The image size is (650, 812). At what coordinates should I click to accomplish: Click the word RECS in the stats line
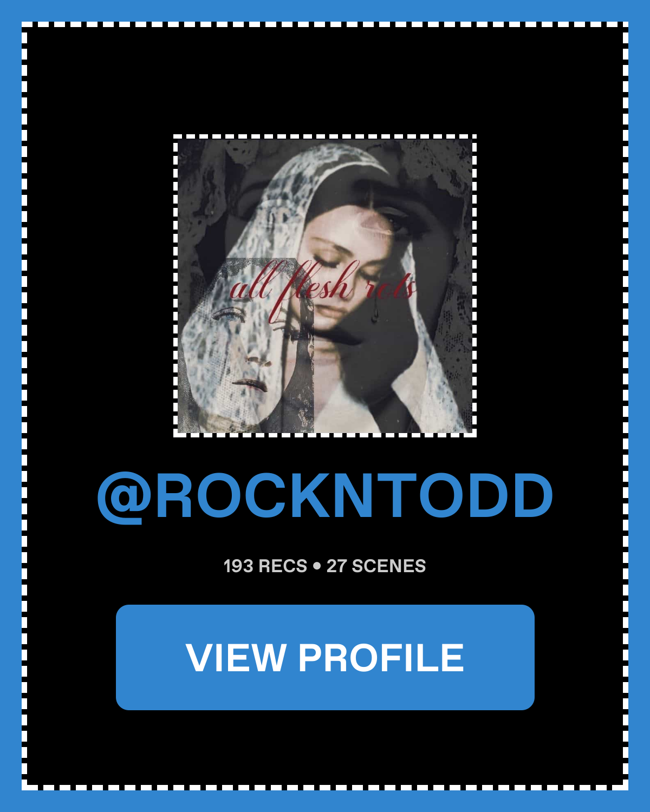pos(283,566)
